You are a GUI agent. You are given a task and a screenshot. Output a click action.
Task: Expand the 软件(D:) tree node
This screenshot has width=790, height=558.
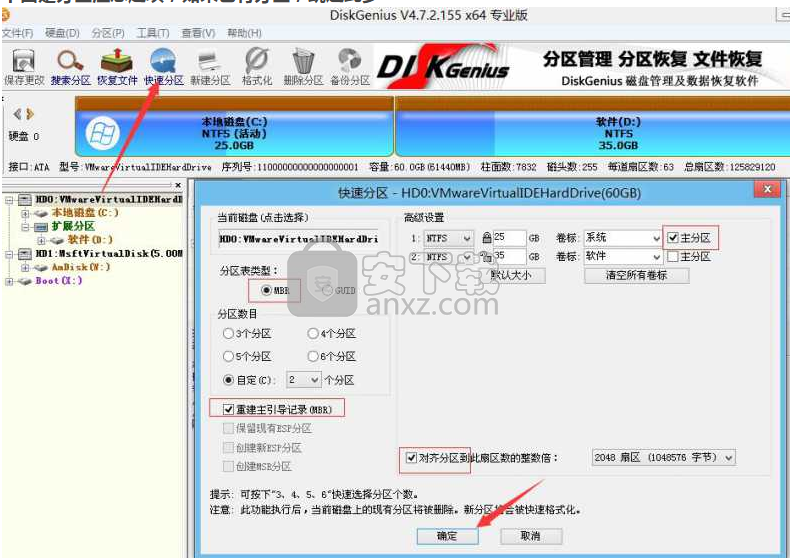click(42, 240)
